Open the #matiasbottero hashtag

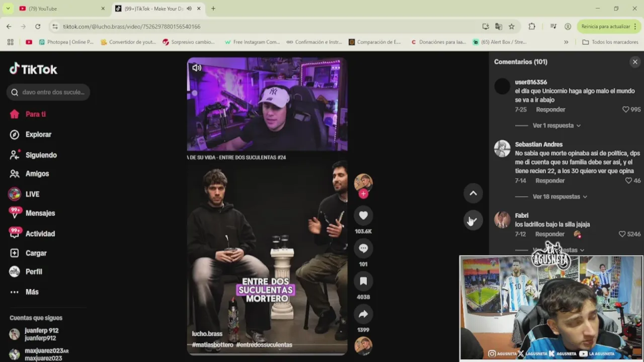pyautogui.click(x=212, y=345)
